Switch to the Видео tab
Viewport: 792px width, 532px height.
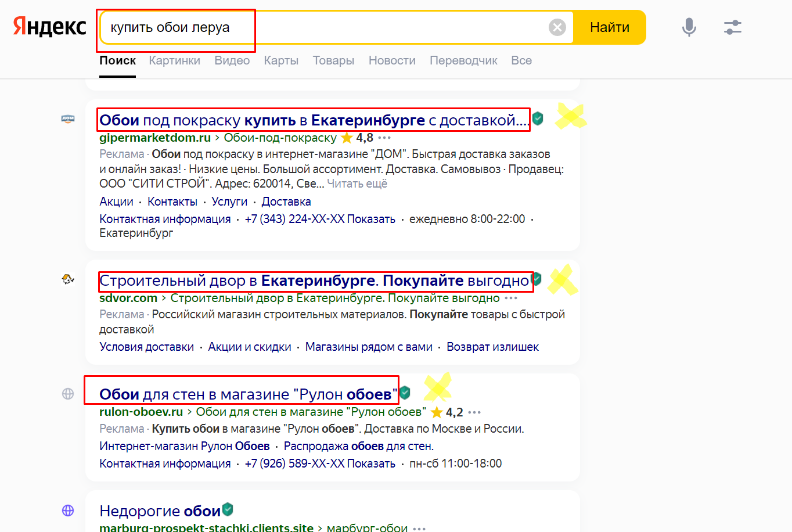pyautogui.click(x=232, y=60)
